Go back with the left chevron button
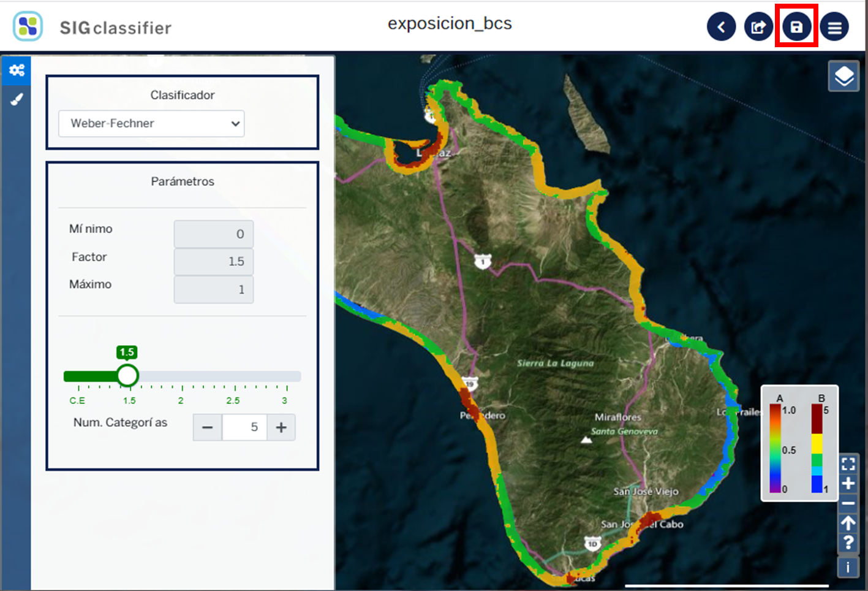The image size is (868, 591). (721, 27)
